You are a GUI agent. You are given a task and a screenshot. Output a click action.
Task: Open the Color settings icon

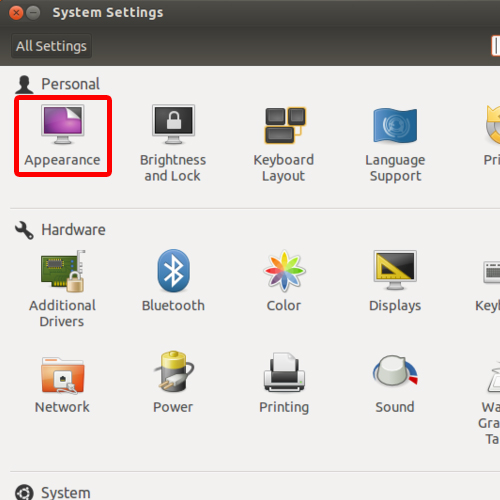pos(284,271)
